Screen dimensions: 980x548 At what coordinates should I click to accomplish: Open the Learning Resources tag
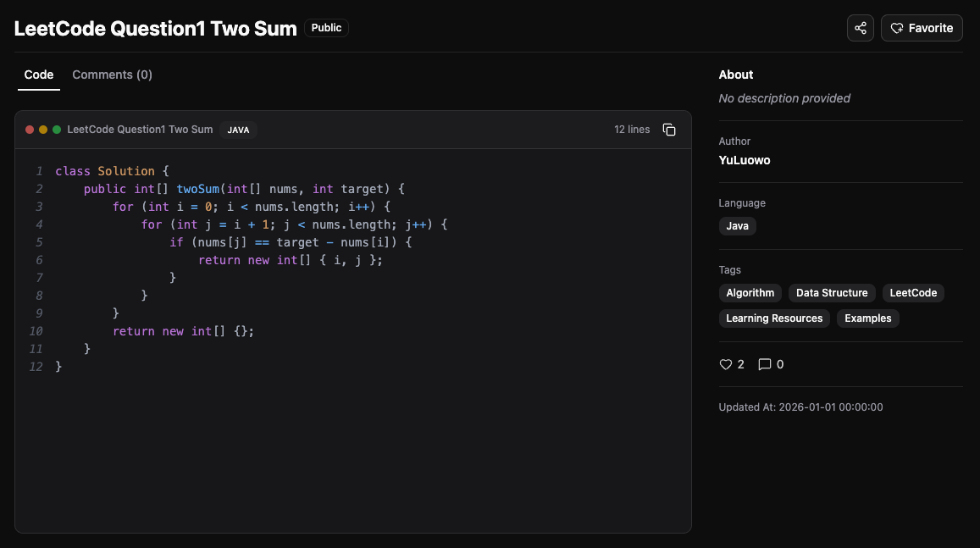[x=773, y=318]
